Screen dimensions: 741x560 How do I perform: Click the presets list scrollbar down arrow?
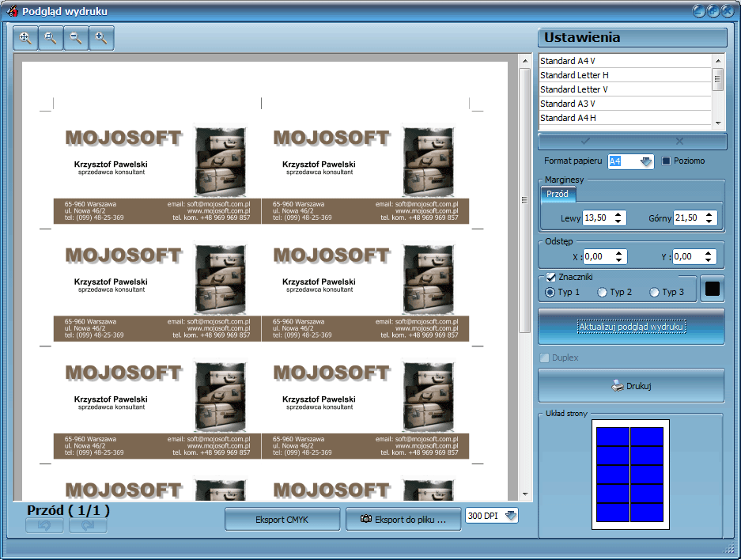coord(718,123)
